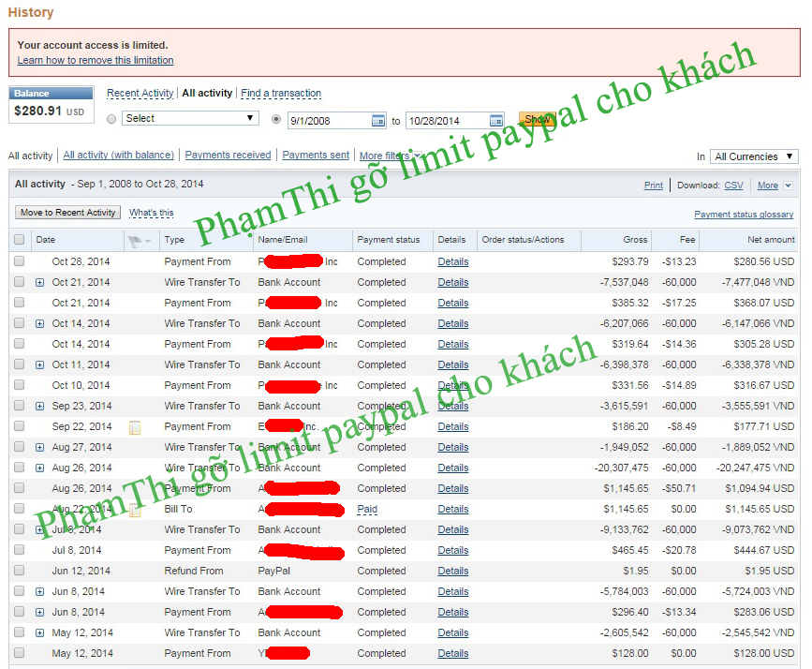This screenshot has width=812, height=669.
Task: Download history as CSV
Action: click(733, 186)
